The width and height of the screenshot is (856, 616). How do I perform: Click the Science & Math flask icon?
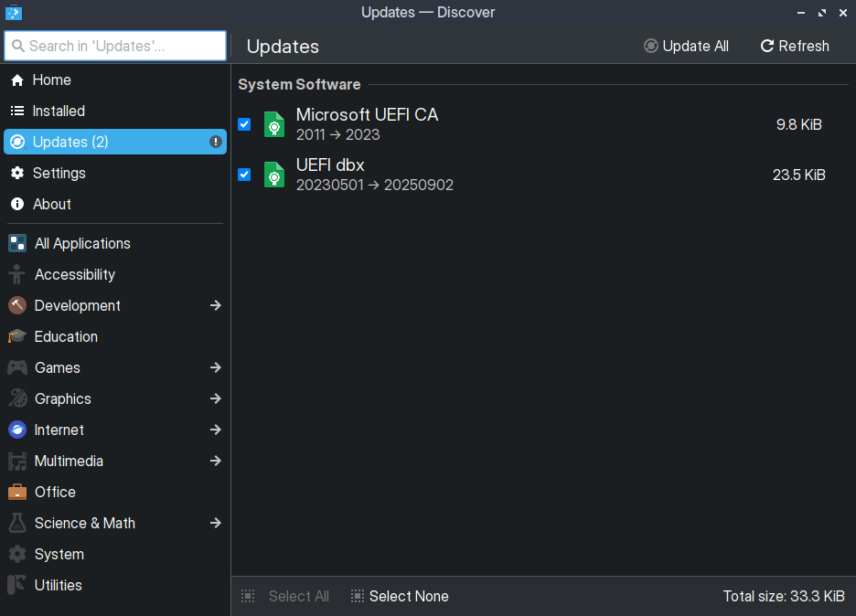coord(17,523)
